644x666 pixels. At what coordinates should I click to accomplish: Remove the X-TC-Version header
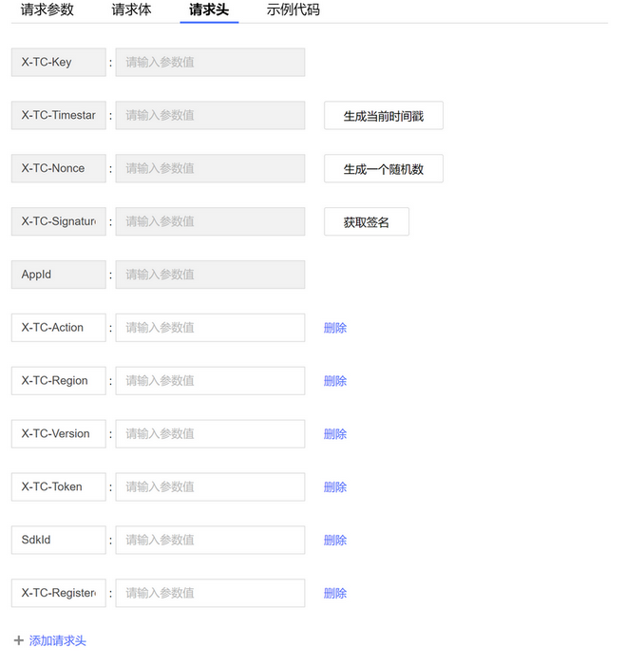[x=335, y=433]
